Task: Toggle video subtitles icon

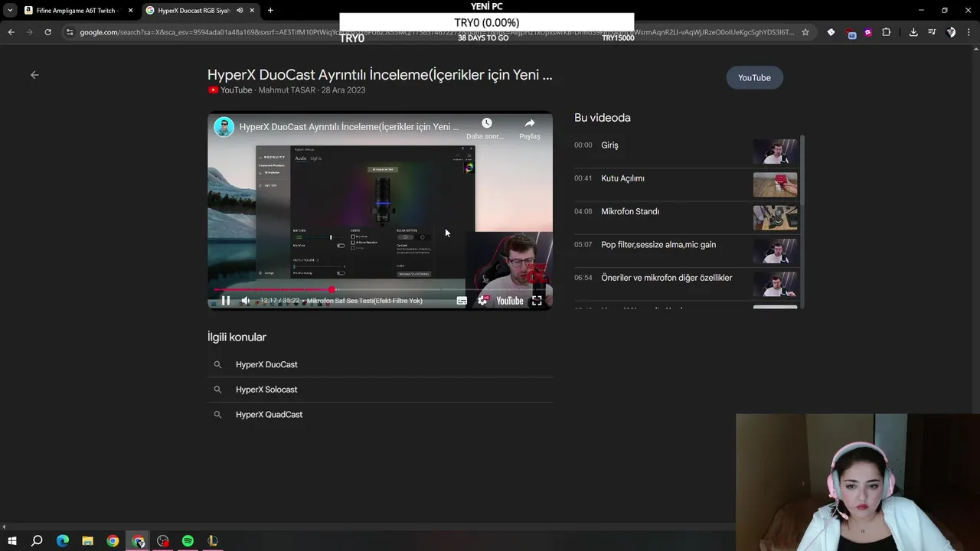Action: (462, 301)
